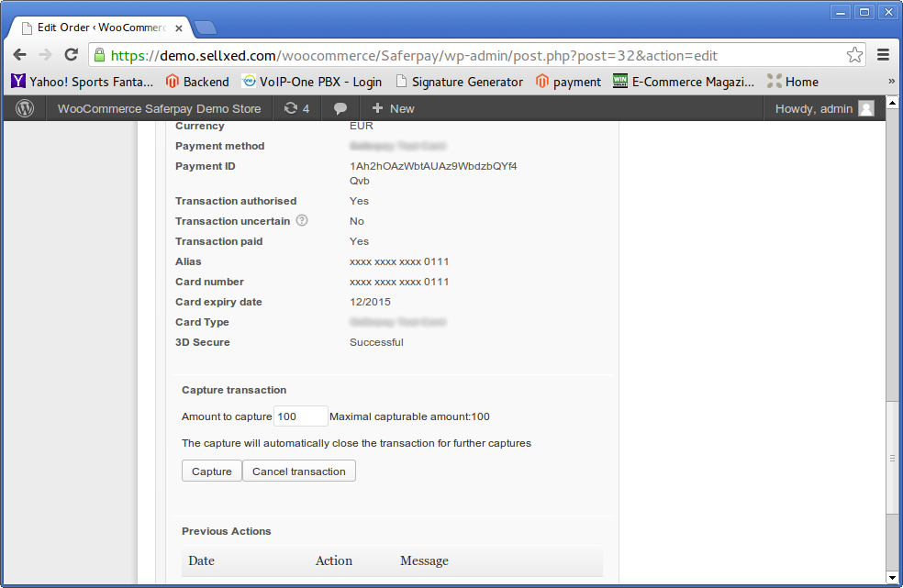
Task: Click the browser back arrow
Action: coord(20,55)
